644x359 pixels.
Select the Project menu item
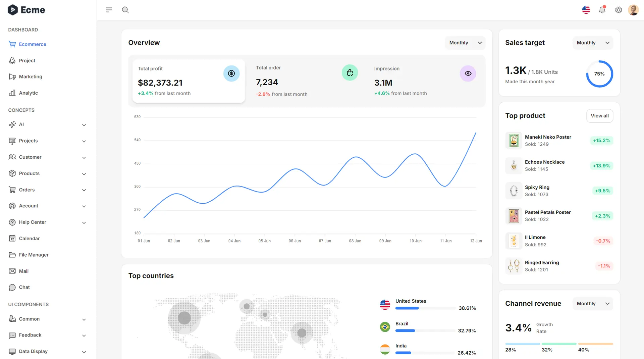pos(27,60)
